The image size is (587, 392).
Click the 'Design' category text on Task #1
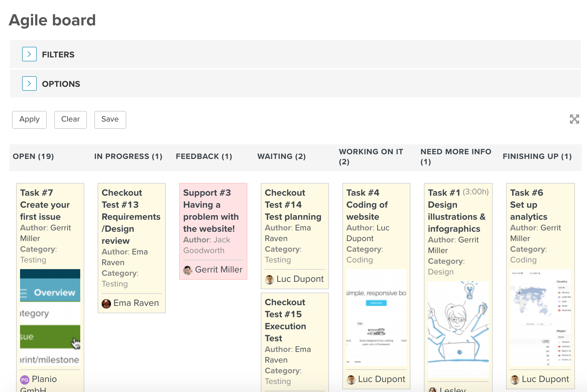pyautogui.click(x=441, y=272)
